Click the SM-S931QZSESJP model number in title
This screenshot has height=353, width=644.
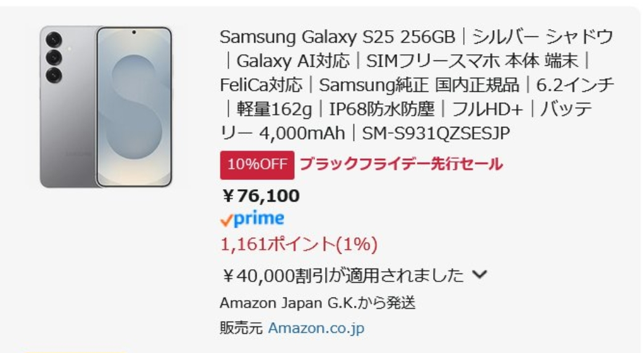point(436,133)
